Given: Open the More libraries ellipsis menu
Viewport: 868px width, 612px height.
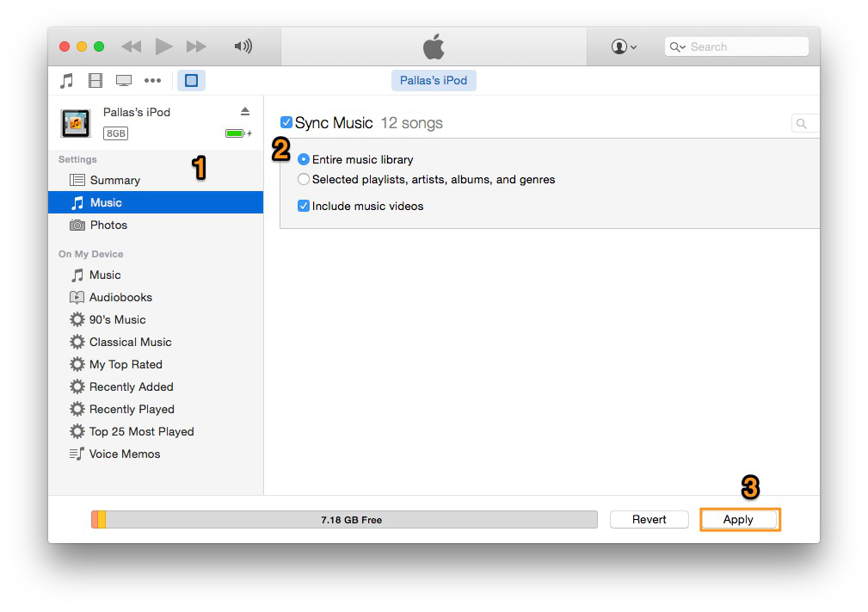Looking at the screenshot, I should pyautogui.click(x=152, y=81).
